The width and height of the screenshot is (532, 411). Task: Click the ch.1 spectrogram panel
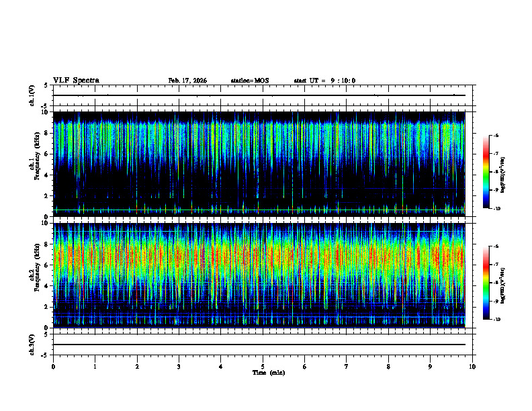tap(259, 164)
